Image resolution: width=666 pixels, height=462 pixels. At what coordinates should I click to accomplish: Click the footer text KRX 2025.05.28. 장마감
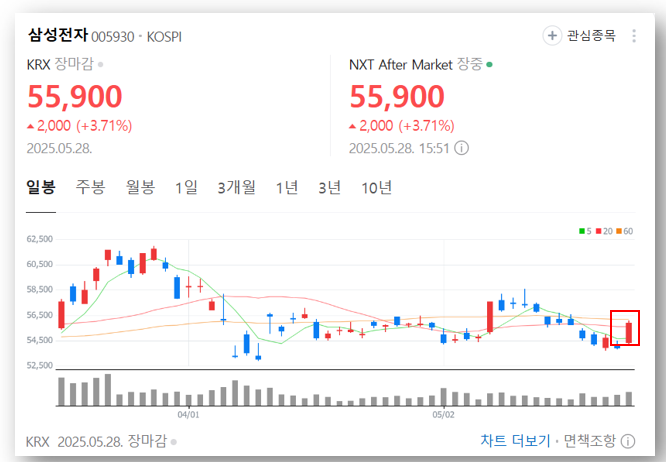click(x=101, y=441)
